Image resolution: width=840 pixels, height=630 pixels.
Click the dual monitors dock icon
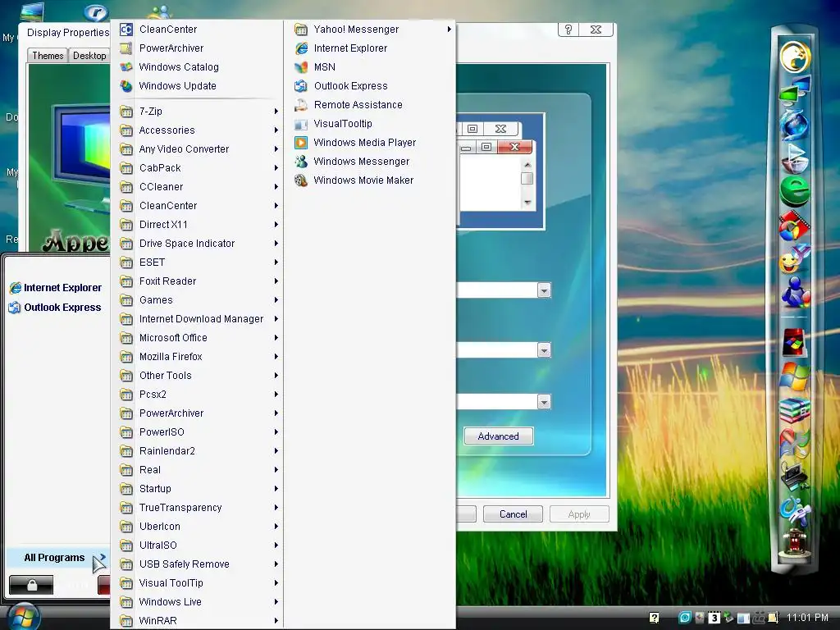pyautogui.click(x=795, y=89)
